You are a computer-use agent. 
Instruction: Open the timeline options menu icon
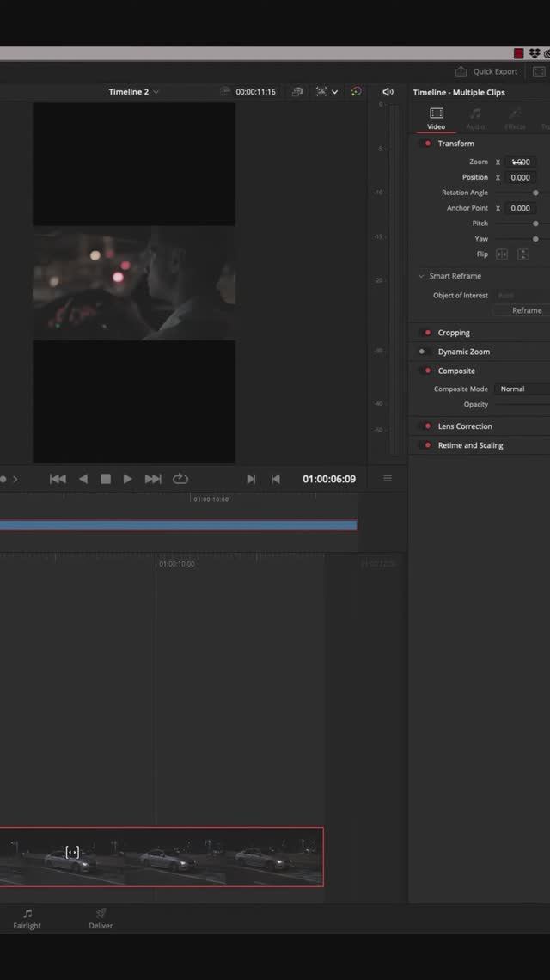tap(388, 478)
